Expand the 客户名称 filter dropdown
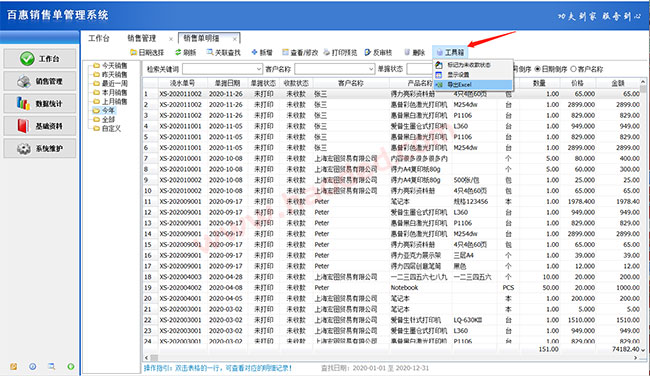 click(x=371, y=69)
